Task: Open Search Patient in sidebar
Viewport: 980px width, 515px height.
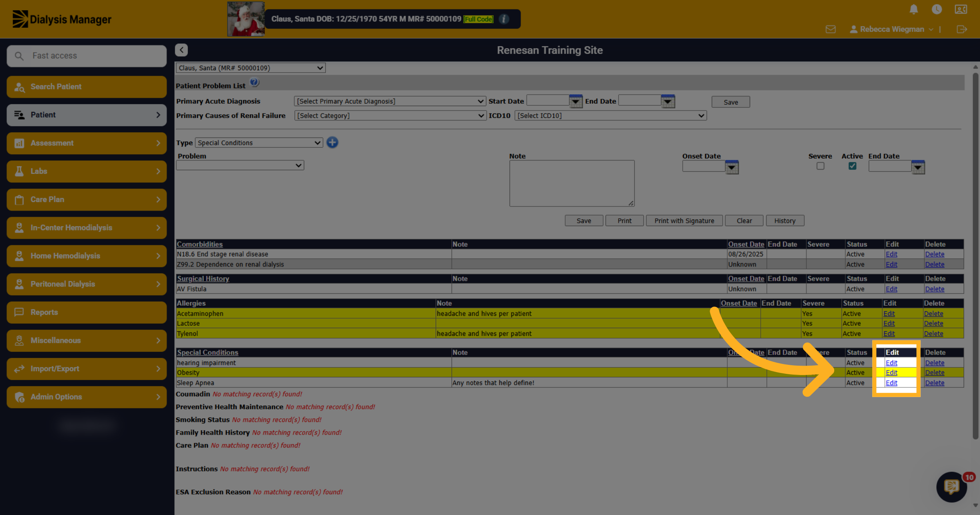Action: [87, 87]
